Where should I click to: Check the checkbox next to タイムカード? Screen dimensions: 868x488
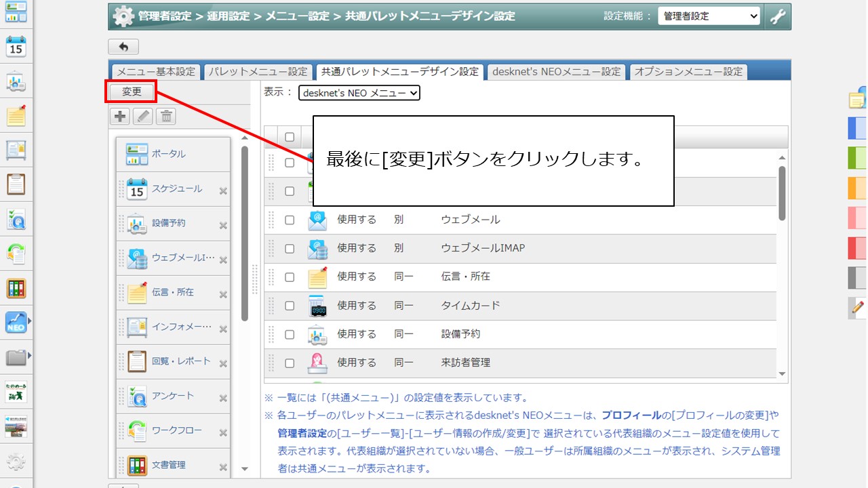click(x=290, y=305)
